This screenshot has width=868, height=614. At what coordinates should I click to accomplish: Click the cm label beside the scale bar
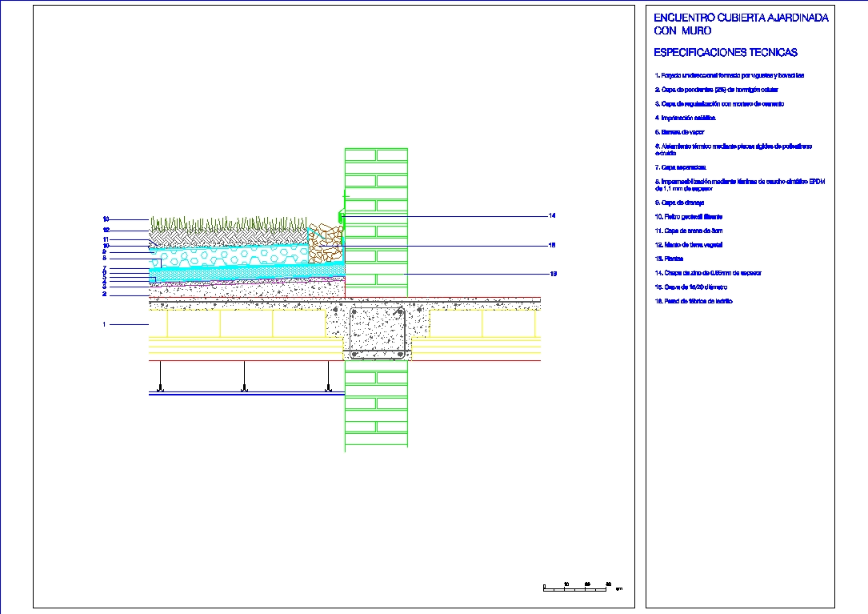click(618, 588)
